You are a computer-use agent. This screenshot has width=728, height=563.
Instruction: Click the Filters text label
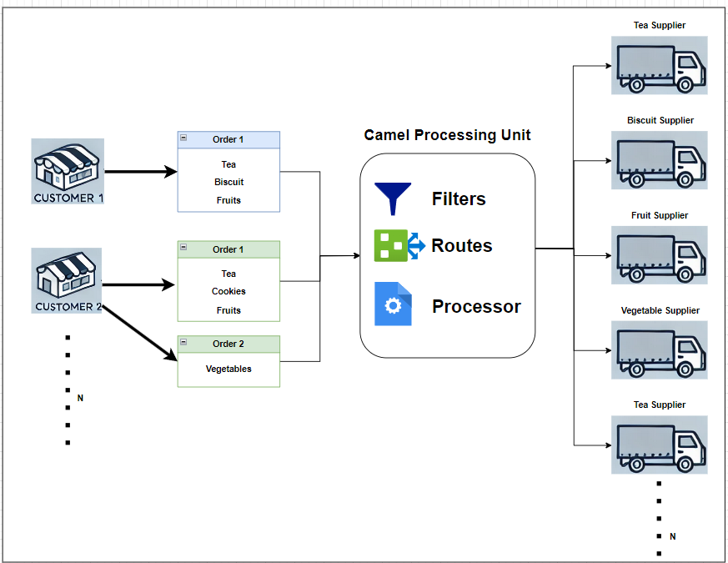pos(459,199)
